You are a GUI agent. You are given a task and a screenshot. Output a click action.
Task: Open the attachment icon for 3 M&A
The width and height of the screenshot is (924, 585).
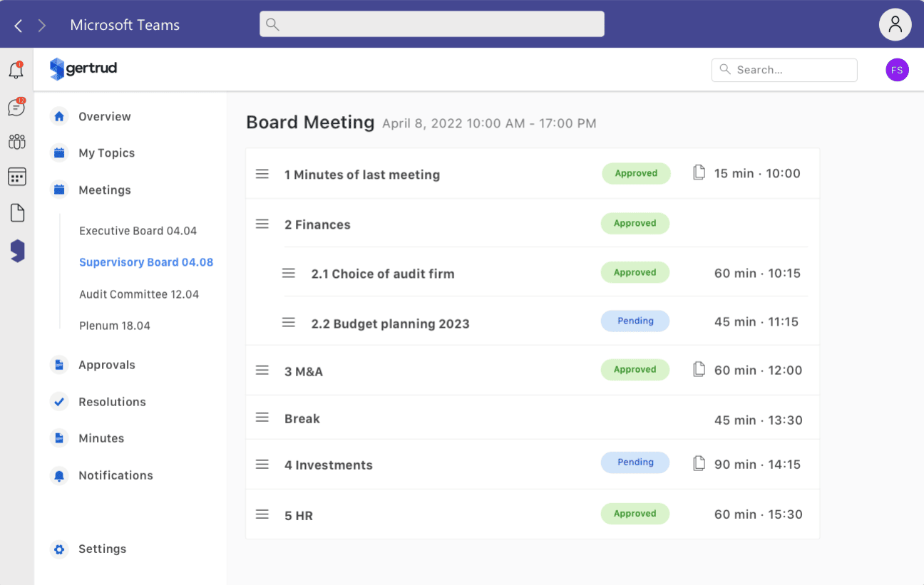pos(699,369)
